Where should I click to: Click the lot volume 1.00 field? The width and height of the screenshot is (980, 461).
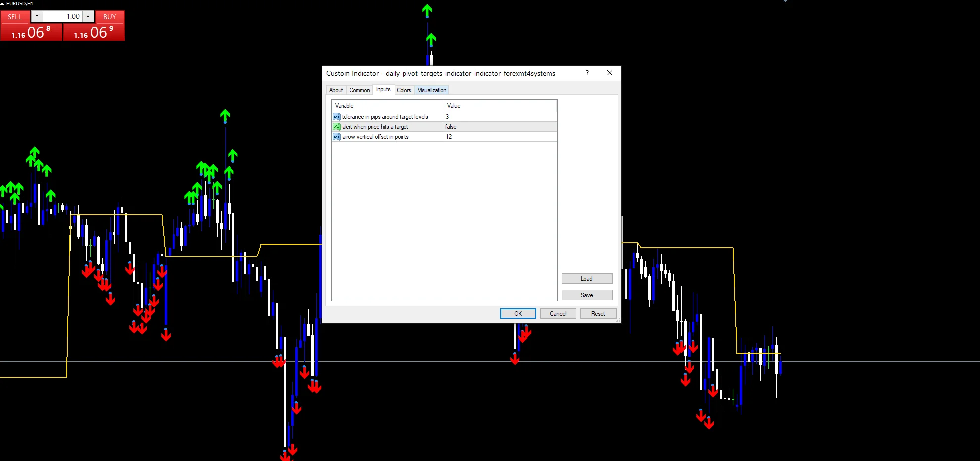(x=62, y=16)
